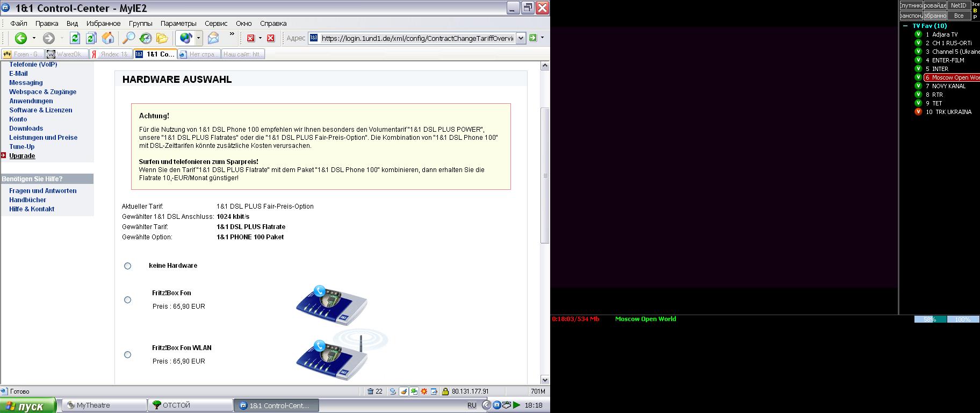Open the Upgrade sidebar link

[x=22, y=155]
